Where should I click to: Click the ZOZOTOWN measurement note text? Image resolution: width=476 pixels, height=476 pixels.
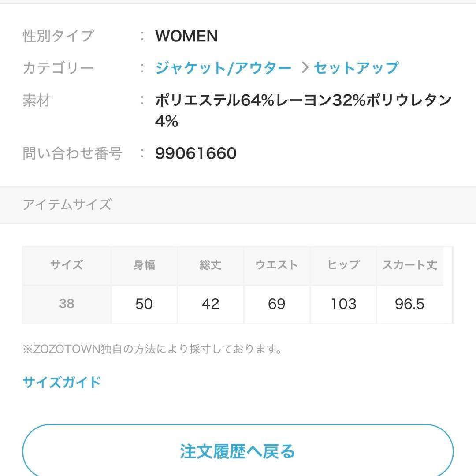[x=152, y=350]
